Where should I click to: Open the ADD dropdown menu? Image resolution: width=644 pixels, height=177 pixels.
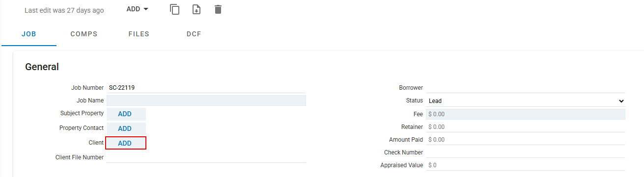coord(138,9)
